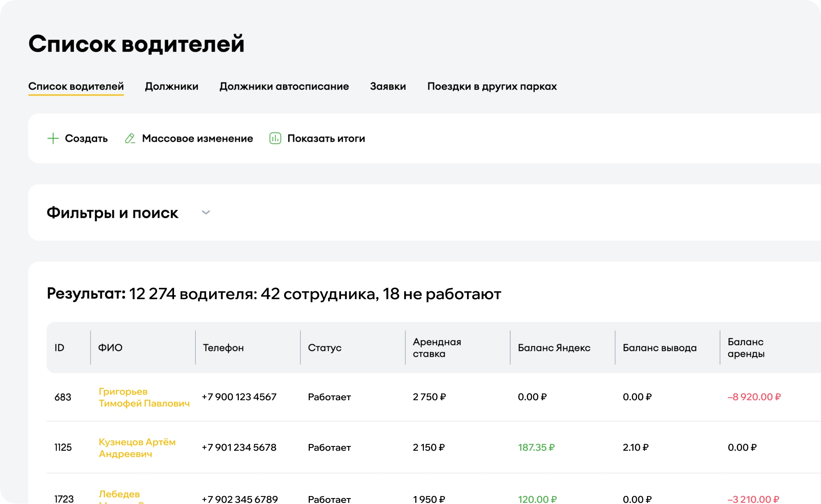Click the green plus Create icon
The width and height of the screenshot is (821, 504).
pyautogui.click(x=53, y=139)
